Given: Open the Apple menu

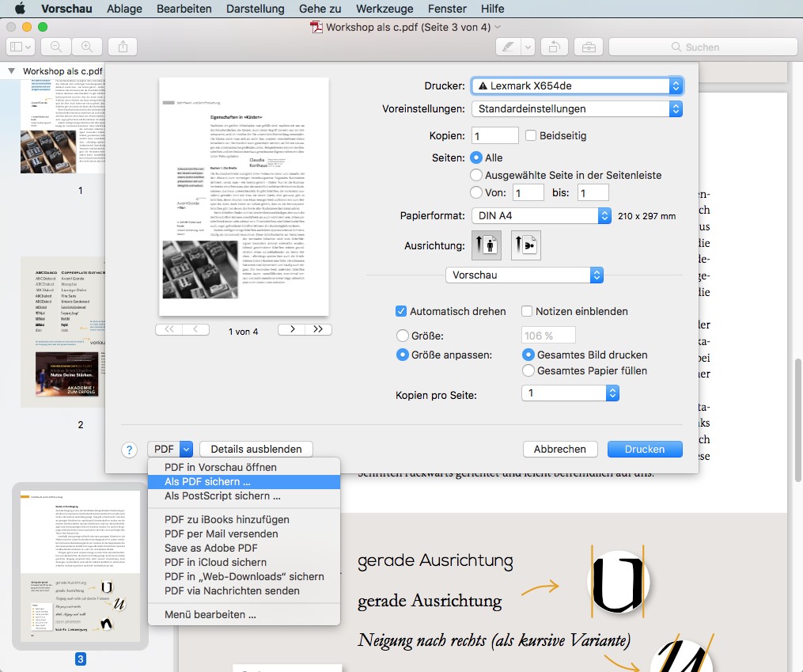Looking at the screenshot, I should 20,8.
